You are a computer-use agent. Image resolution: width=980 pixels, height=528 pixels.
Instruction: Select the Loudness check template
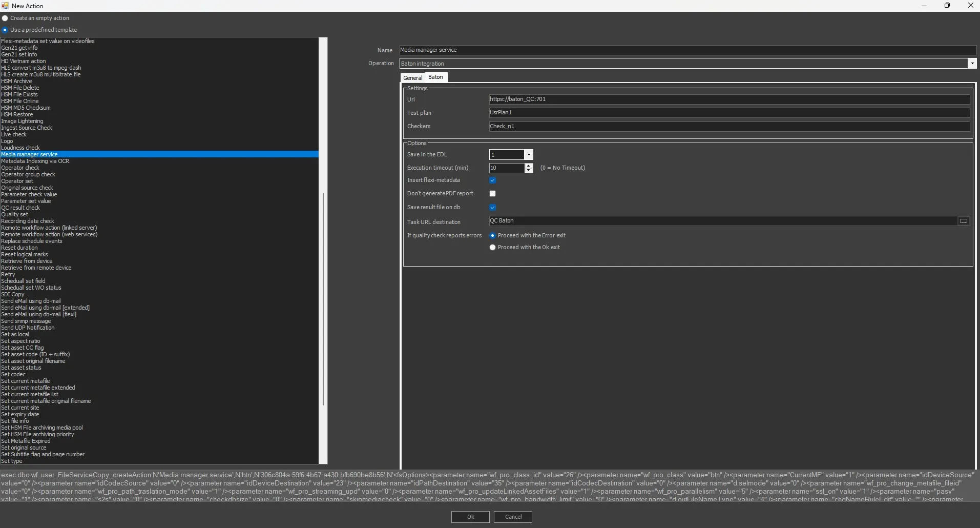(20, 148)
